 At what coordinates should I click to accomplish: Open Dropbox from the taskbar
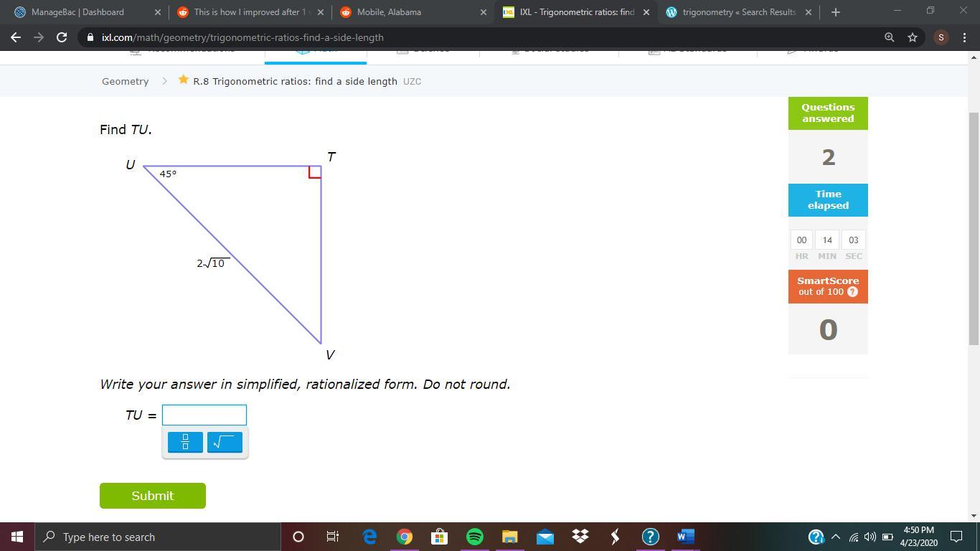(580, 537)
